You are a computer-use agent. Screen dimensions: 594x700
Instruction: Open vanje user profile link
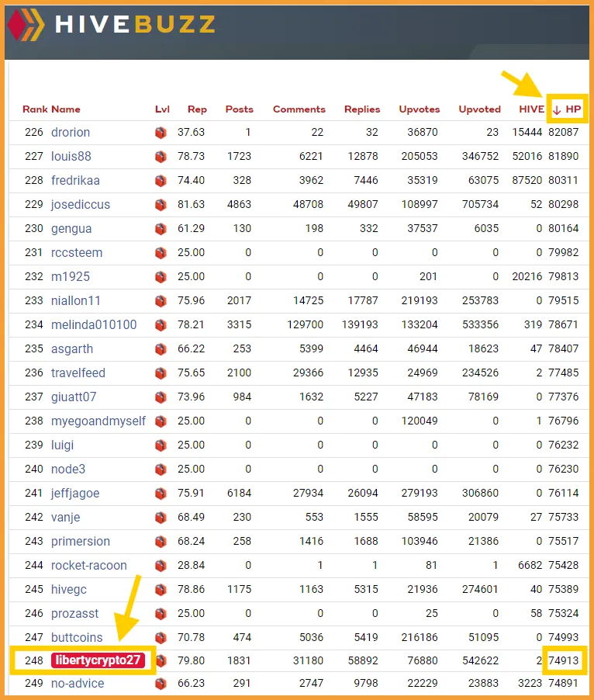[x=66, y=518]
